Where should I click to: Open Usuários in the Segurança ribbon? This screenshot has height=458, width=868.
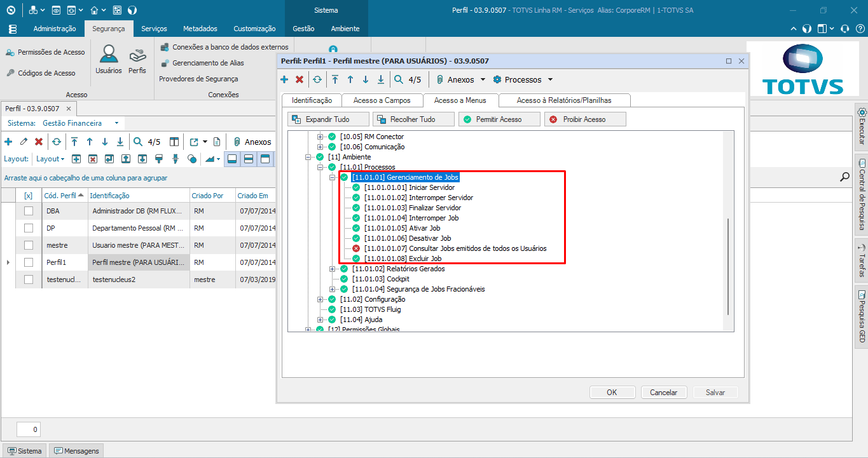[109, 60]
